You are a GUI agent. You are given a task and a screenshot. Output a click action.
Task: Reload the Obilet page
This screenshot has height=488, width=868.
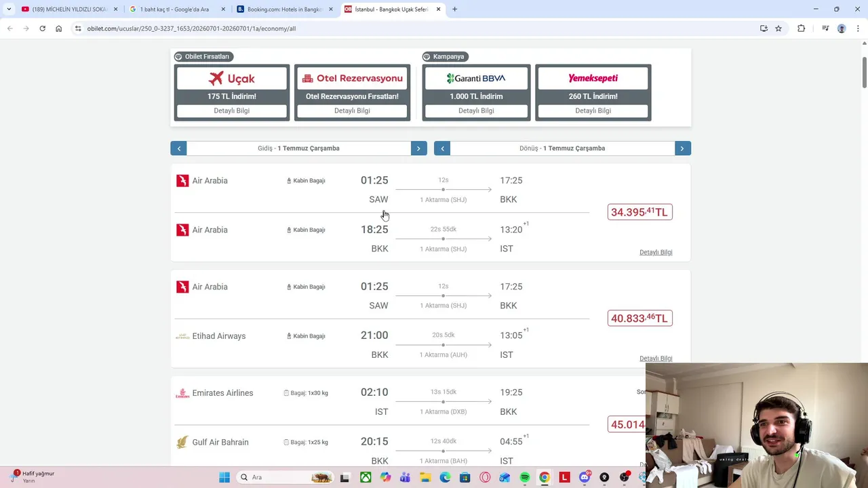(42, 28)
